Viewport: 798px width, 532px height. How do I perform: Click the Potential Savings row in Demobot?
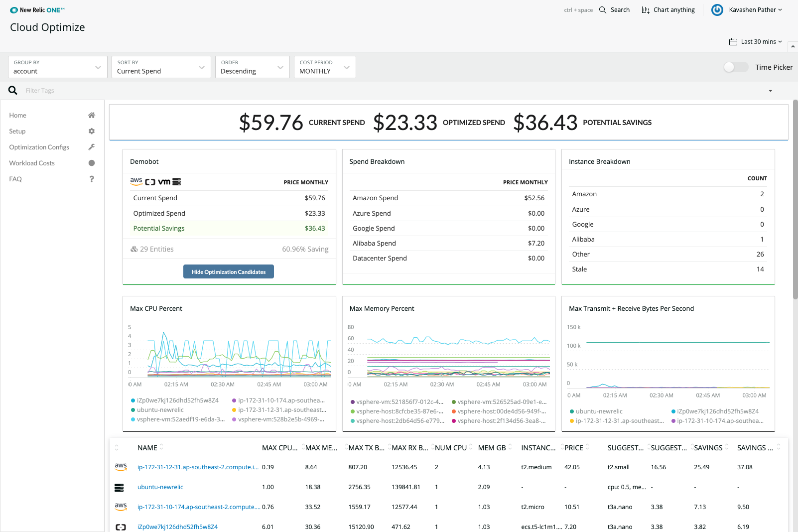click(229, 228)
